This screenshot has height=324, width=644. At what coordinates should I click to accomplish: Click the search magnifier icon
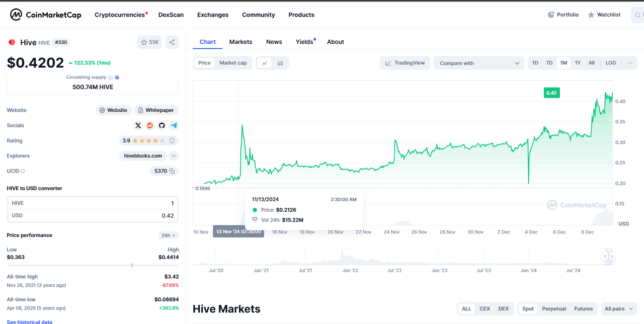pos(637,15)
